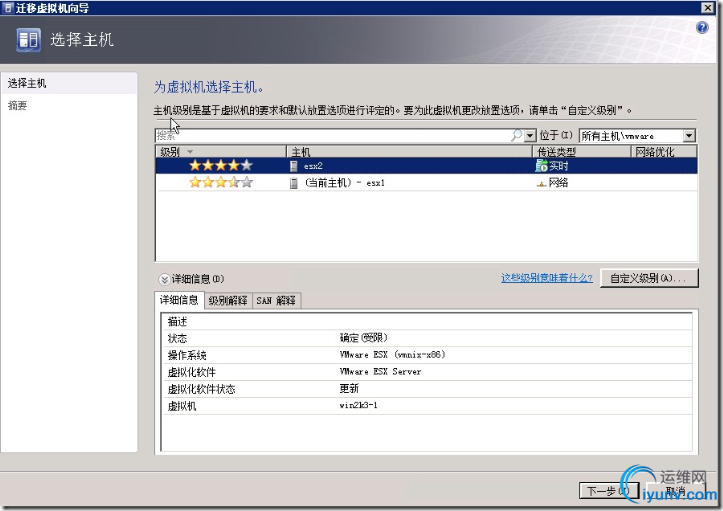723x511 pixels.
Task: Click the 下一步 button
Action: coord(609,491)
